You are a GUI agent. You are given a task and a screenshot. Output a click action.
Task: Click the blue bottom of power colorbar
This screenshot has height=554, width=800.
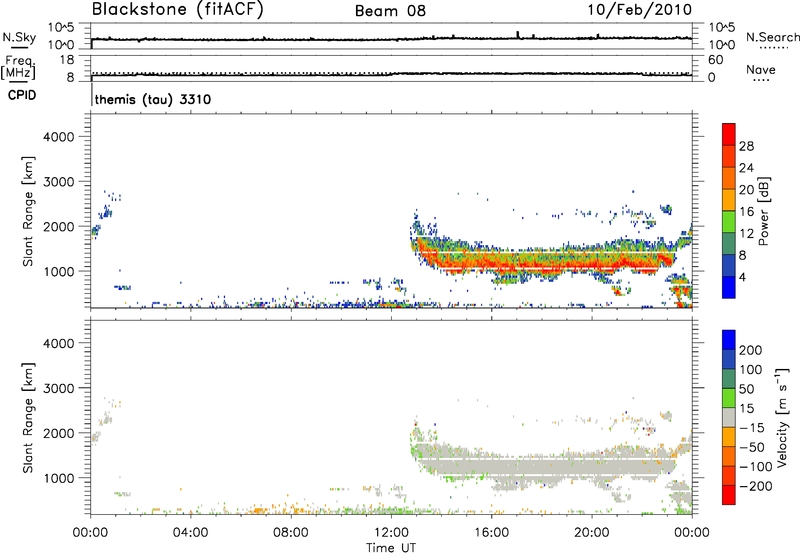(x=729, y=287)
